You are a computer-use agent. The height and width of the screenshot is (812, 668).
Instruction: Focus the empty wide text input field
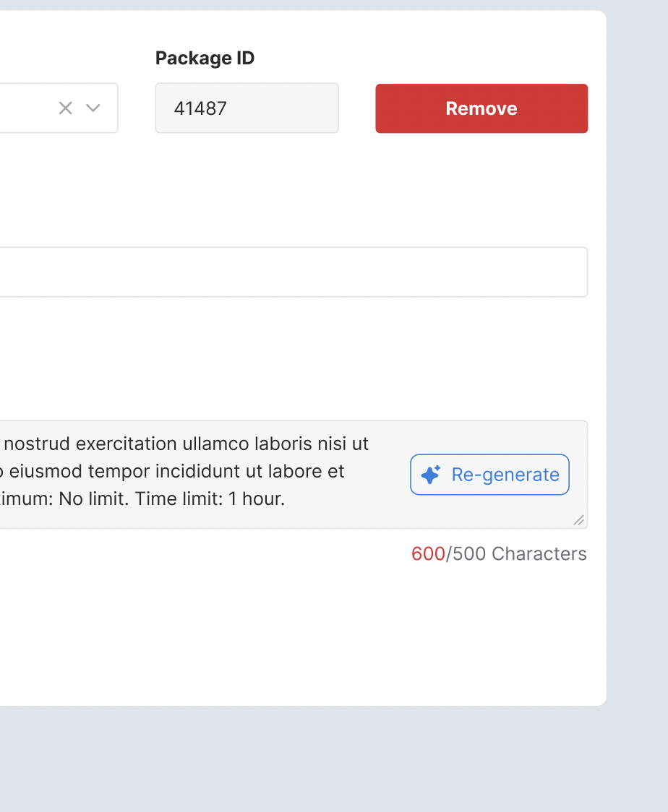289,272
